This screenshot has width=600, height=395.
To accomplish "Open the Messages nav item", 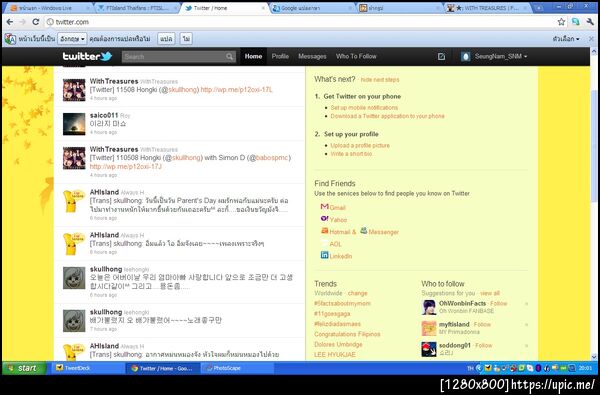I will 312,57.
